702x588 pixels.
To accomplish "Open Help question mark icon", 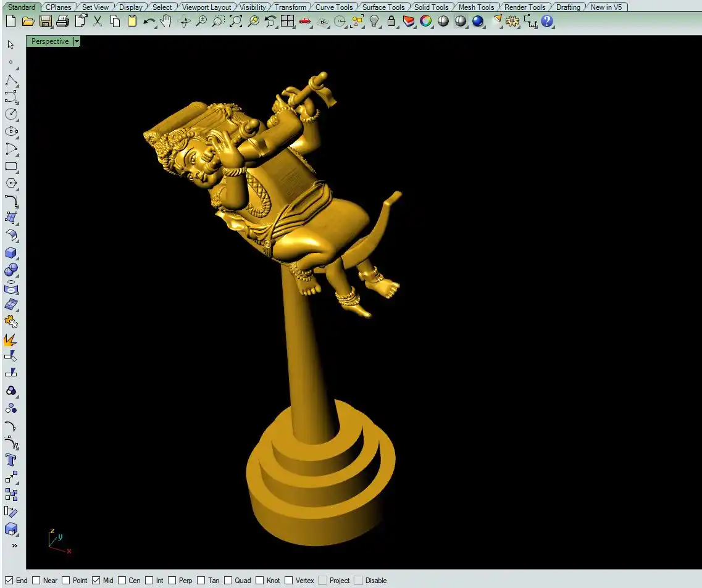I will click(547, 22).
